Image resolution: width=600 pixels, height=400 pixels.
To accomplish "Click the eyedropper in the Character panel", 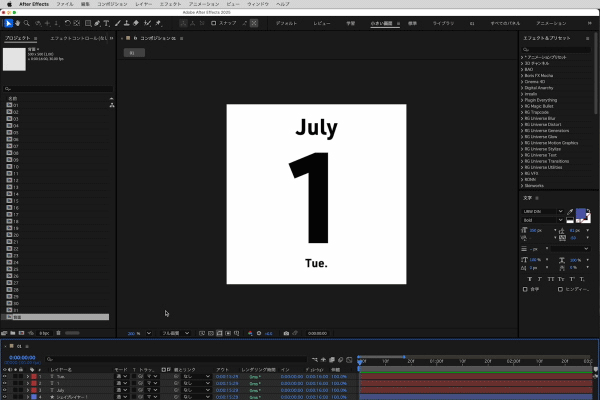I will point(570,212).
